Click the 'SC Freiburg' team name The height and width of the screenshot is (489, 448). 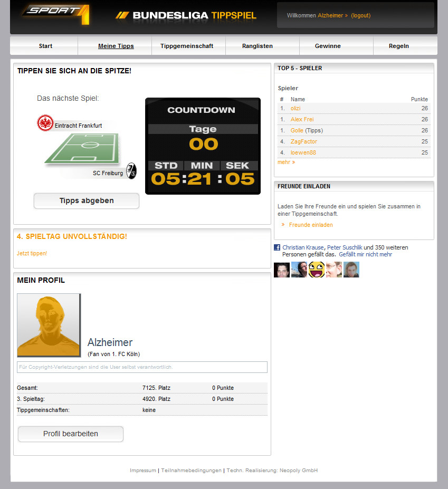pyautogui.click(x=108, y=173)
